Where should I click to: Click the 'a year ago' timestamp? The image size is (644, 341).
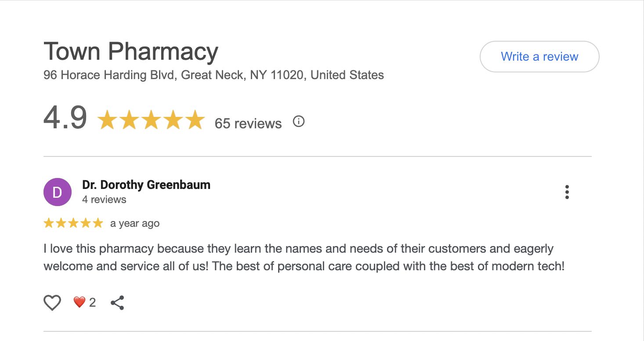135,224
